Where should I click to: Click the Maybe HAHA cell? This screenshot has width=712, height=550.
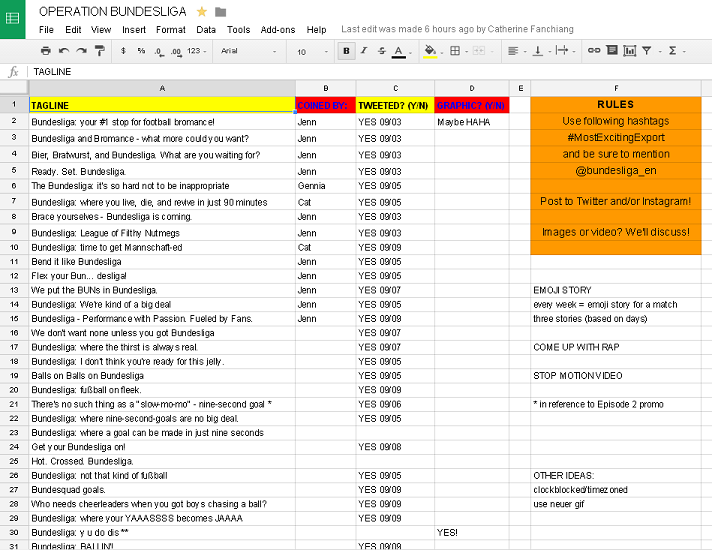click(x=472, y=122)
